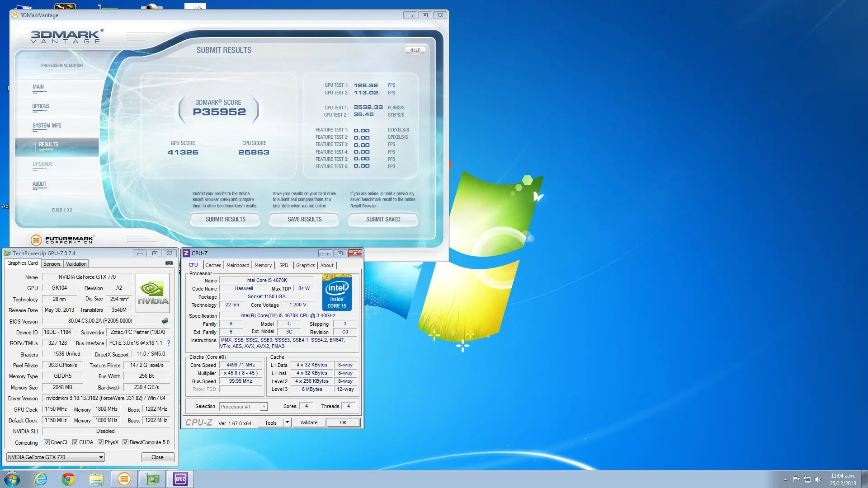Click the HELP button in 3DMark Vantage

point(415,50)
